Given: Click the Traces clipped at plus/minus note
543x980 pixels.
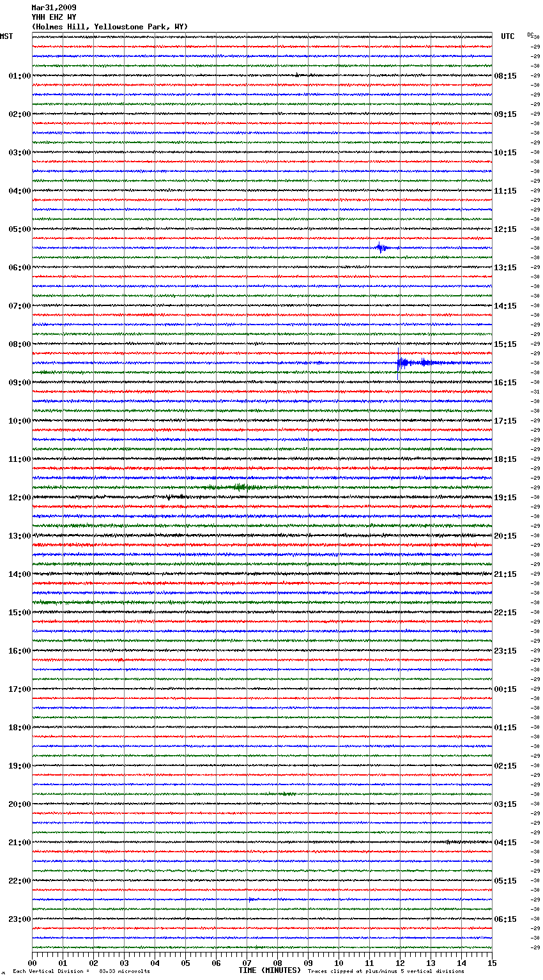Looking at the screenshot, I should (x=386, y=972).
